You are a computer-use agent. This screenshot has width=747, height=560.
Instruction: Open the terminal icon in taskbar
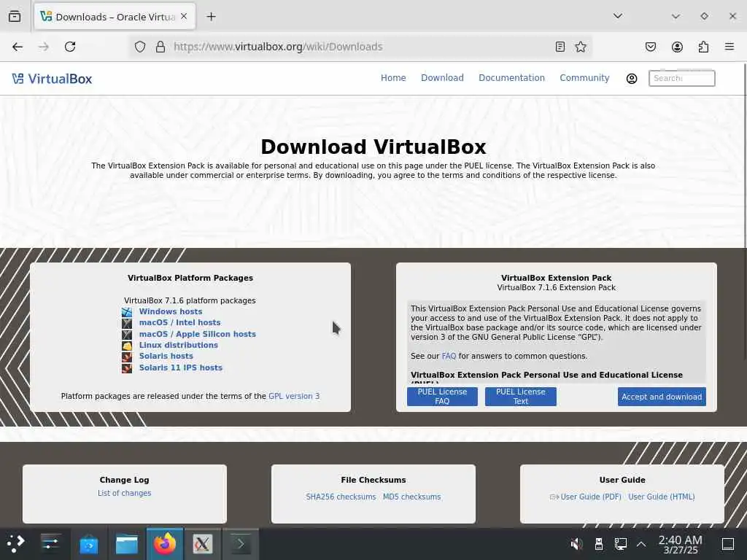pos(241,544)
